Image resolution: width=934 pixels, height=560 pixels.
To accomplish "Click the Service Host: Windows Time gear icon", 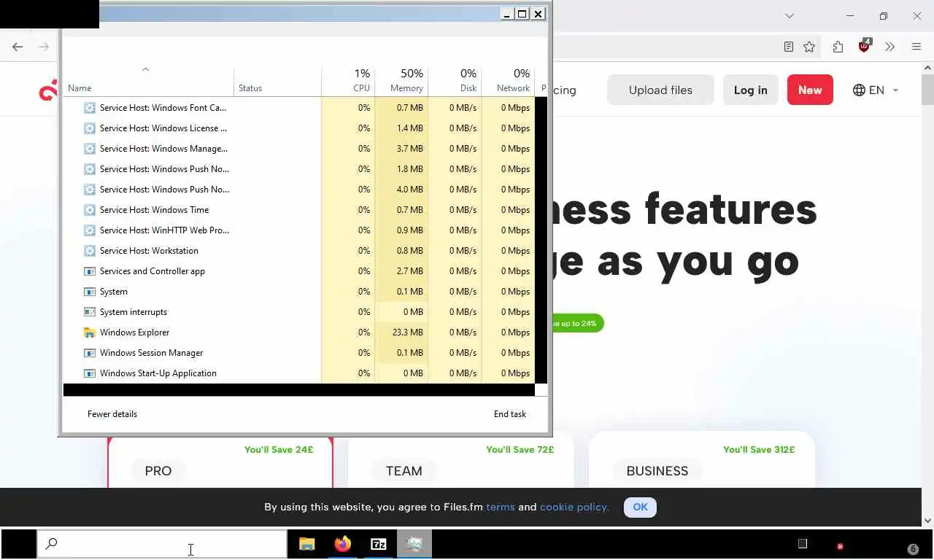I will [90, 210].
